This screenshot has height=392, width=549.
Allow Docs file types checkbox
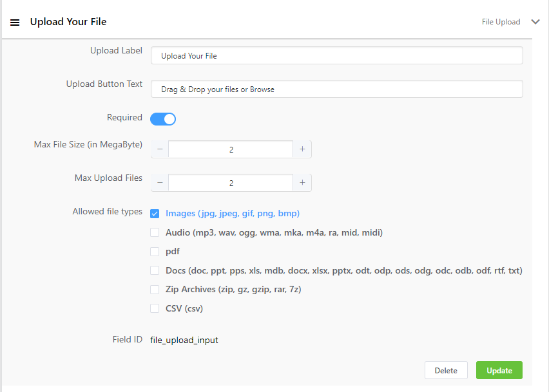[x=155, y=271]
